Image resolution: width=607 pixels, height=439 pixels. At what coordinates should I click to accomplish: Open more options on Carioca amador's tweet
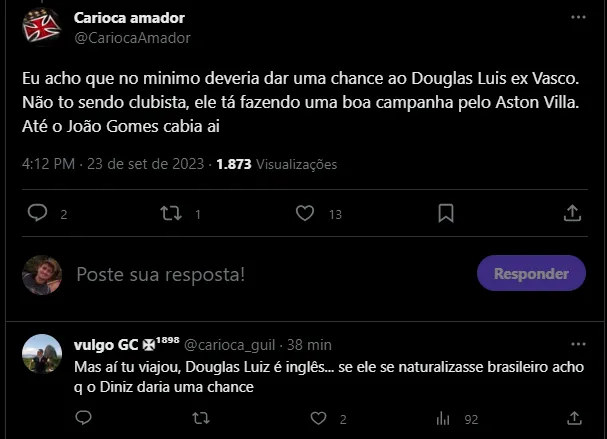click(578, 18)
